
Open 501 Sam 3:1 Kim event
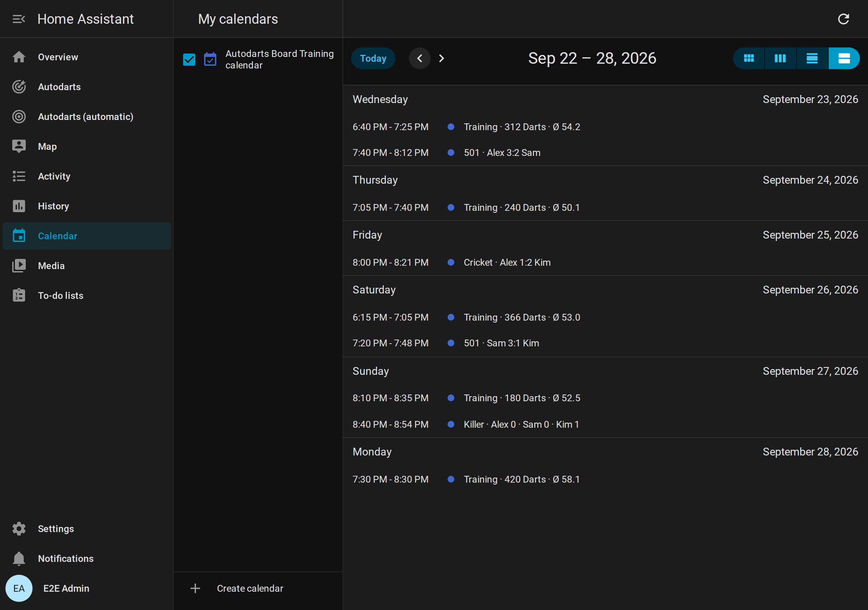(x=605, y=343)
